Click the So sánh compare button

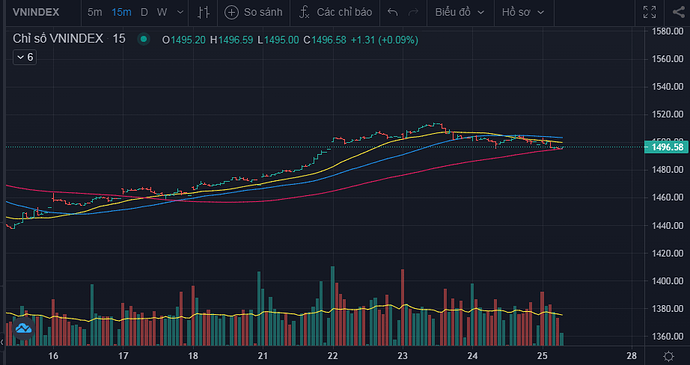[x=253, y=12]
